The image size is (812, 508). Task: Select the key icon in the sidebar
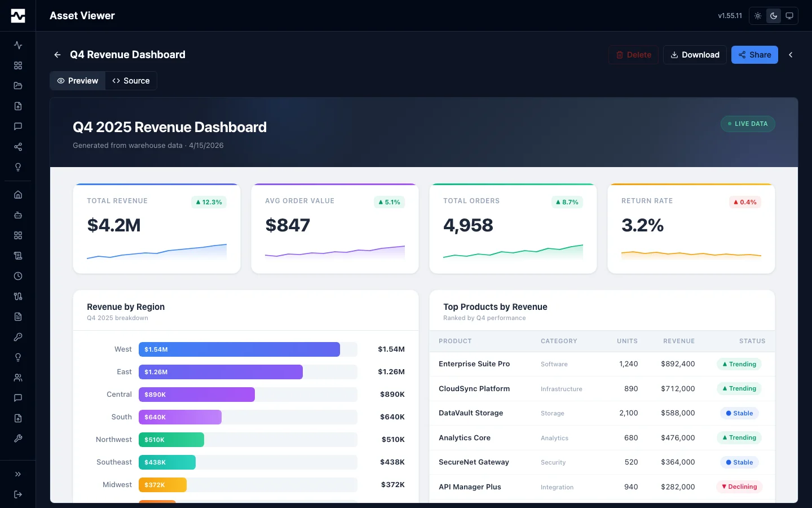[17, 337]
